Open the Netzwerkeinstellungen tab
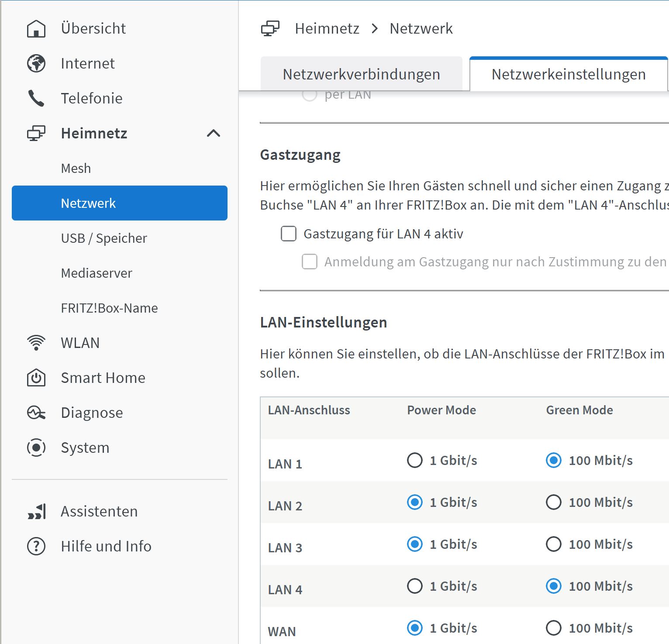Screen dimensions: 669x644 [x=568, y=74]
